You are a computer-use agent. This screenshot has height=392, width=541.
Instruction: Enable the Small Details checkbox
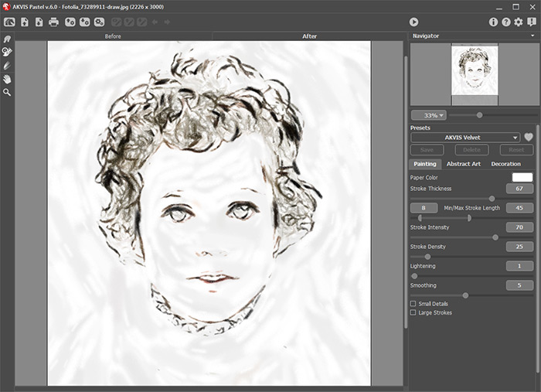413,304
